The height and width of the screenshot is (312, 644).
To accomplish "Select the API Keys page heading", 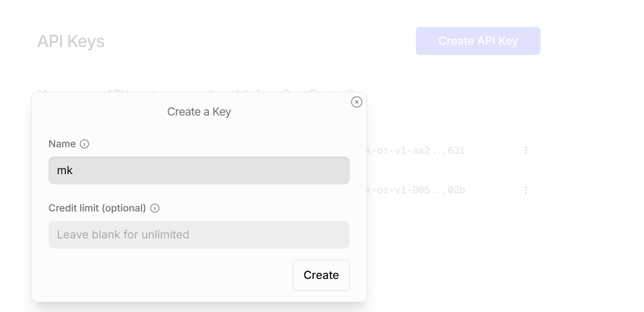I will coord(71,41).
